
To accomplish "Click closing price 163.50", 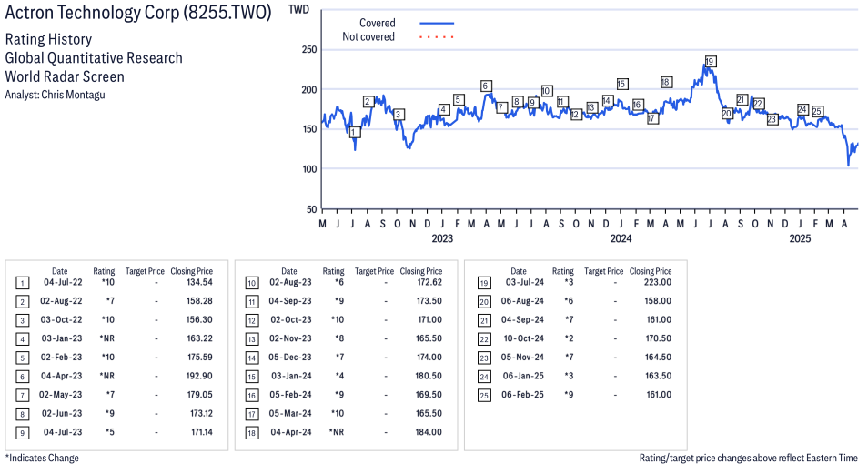I will 658,376.
